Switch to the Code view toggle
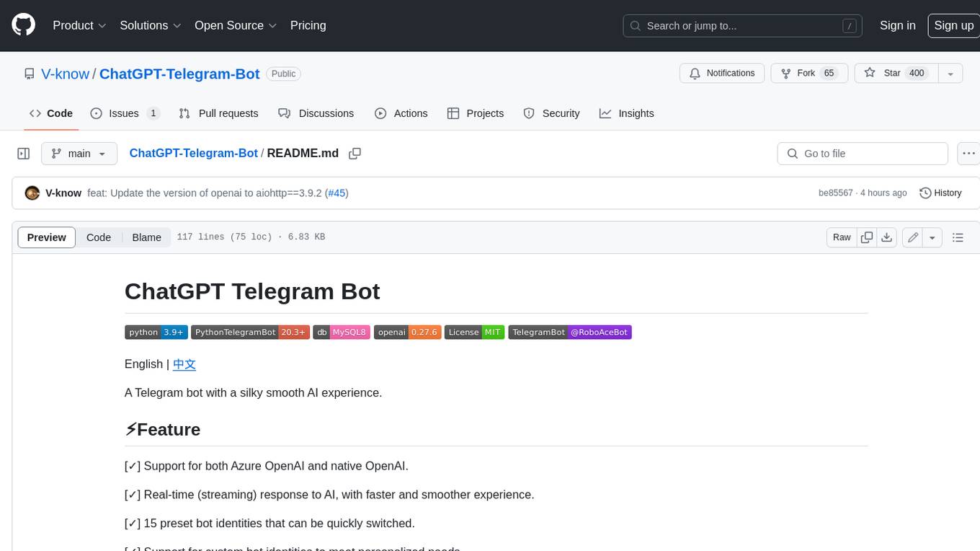The height and width of the screenshot is (551, 980). coord(99,237)
